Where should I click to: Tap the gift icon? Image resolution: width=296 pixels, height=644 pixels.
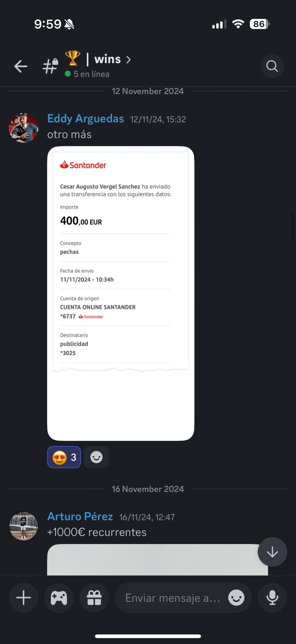tap(94, 597)
